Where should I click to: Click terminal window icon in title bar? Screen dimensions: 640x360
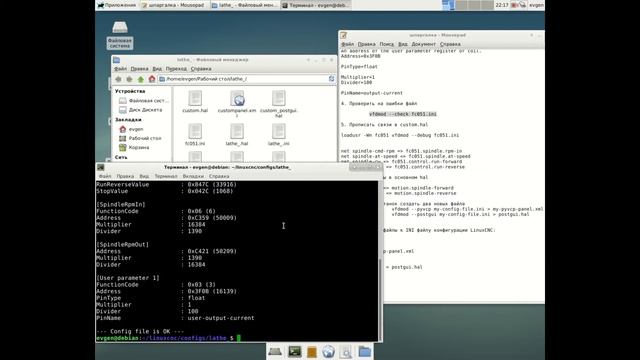pyautogui.click(x=101, y=167)
